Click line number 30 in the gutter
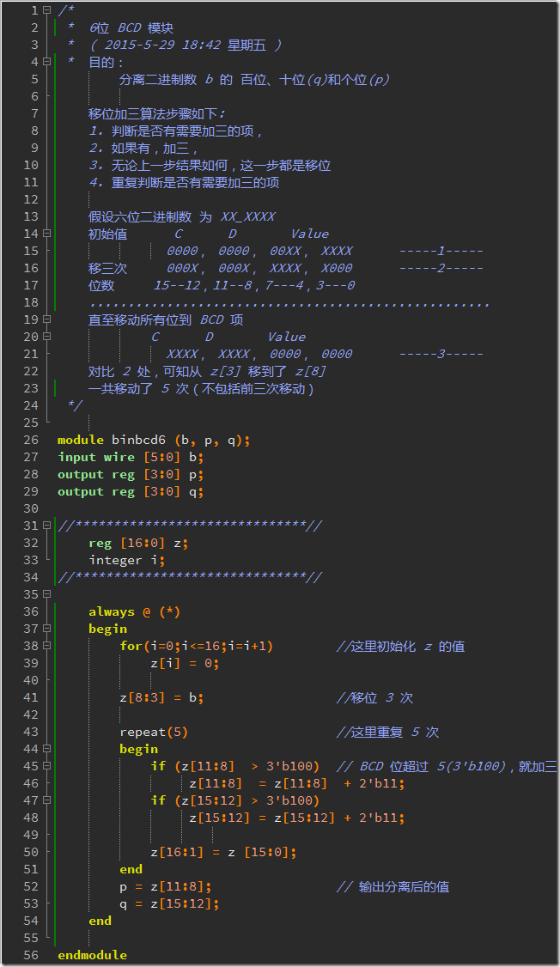This screenshot has width=560, height=967. coord(31,508)
